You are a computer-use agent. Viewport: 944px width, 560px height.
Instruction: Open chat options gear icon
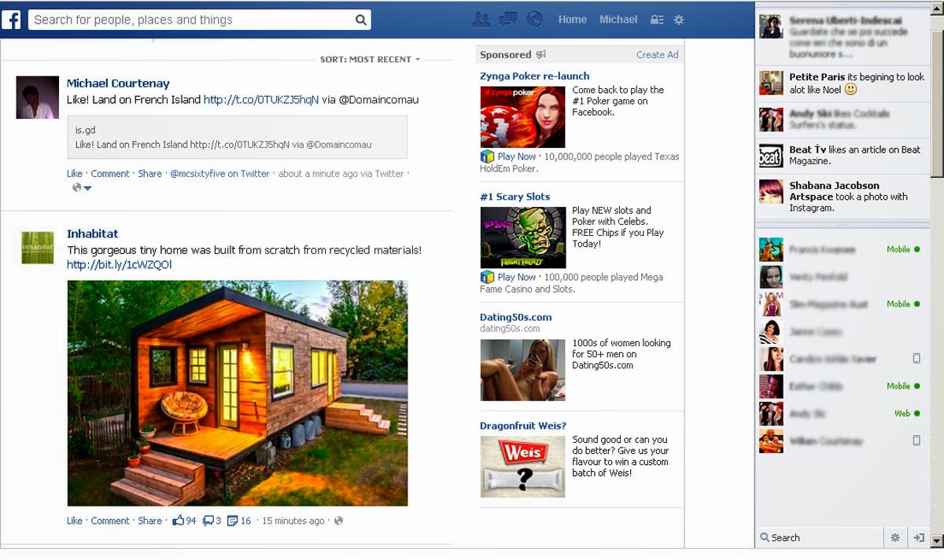(x=894, y=538)
